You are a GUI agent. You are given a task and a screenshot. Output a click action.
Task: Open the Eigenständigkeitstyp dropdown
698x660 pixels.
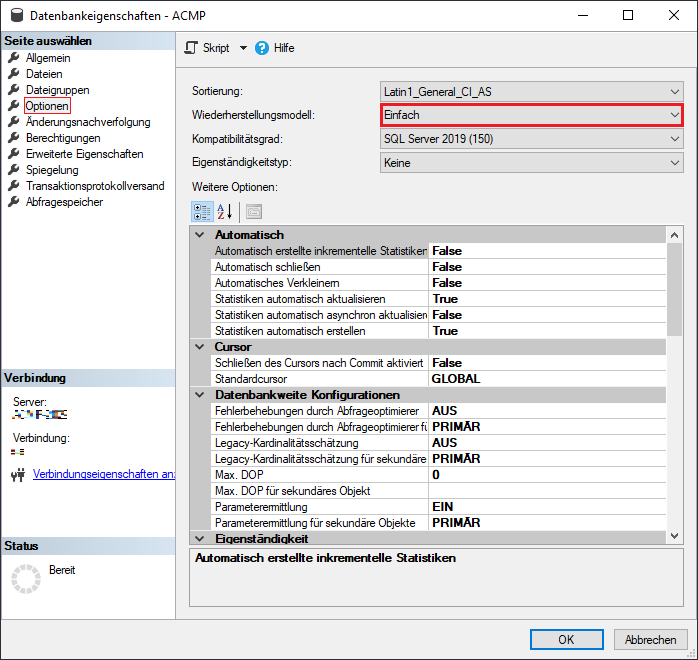click(532, 163)
